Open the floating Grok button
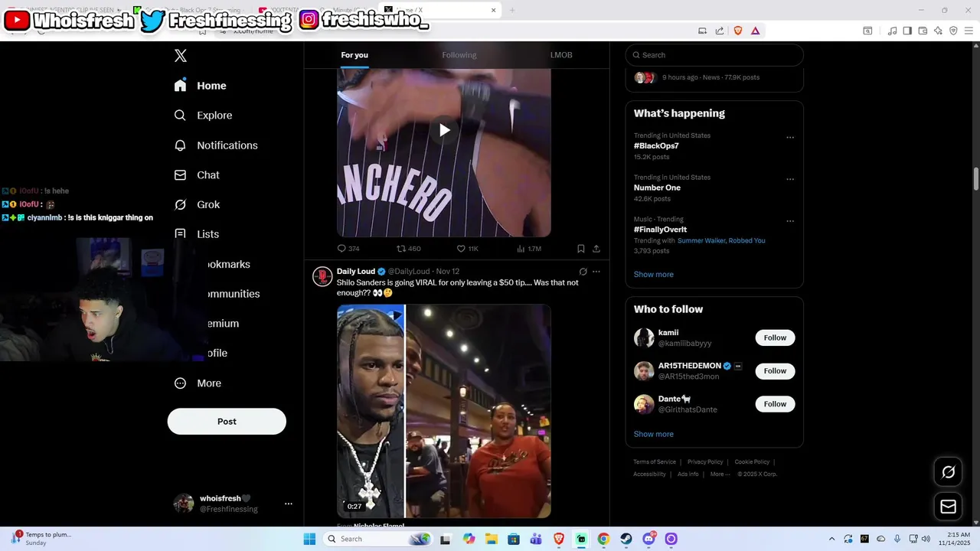Viewport: 980px width, 551px height. pyautogui.click(x=948, y=472)
